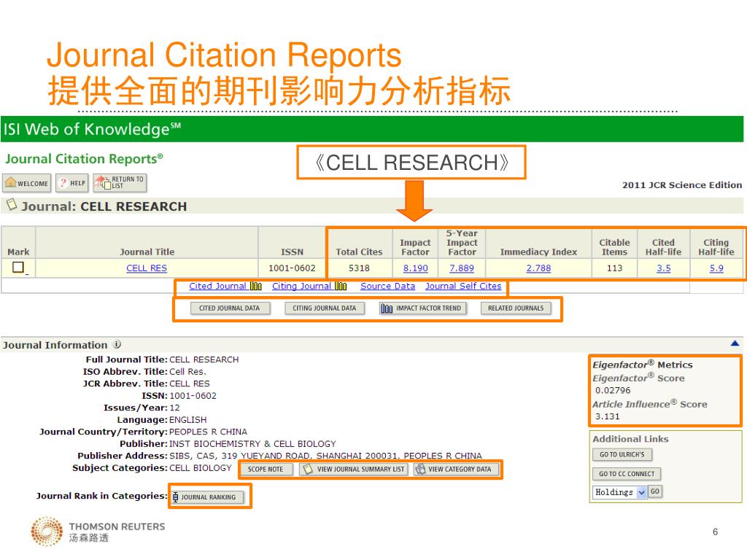The width and height of the screenshot is (747, 560).
Task: Open the Impact Factor value 8.190
Action: [415, 268]
